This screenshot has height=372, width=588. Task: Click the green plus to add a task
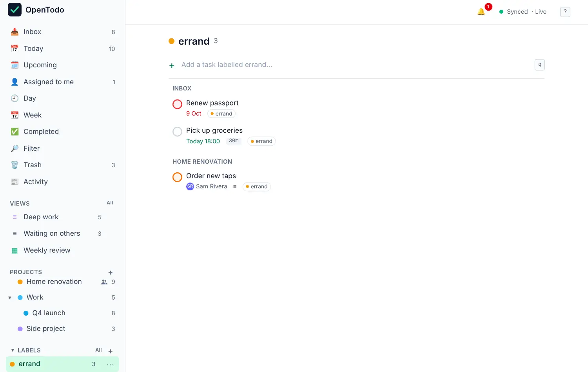pos(172,65)
